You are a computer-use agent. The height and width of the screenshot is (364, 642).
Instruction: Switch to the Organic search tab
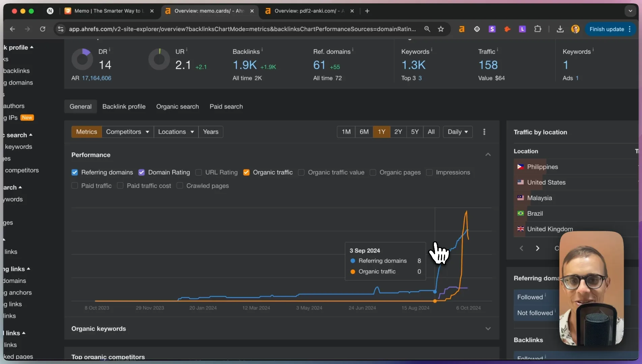pos(177,107)
